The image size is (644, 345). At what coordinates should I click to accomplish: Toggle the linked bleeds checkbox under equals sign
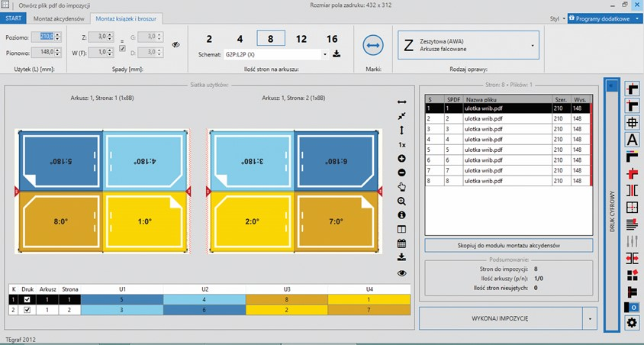coord(122,49)
